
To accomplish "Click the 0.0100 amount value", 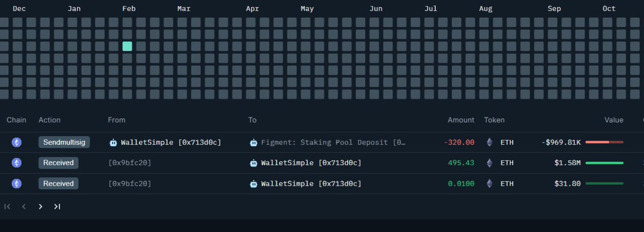I will point(462,183).
